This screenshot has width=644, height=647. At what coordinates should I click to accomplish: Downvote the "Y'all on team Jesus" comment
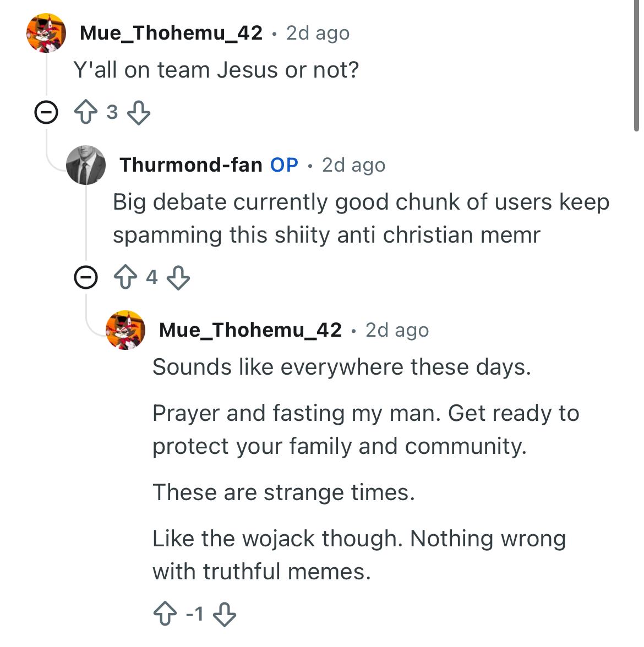coord(138,113)
